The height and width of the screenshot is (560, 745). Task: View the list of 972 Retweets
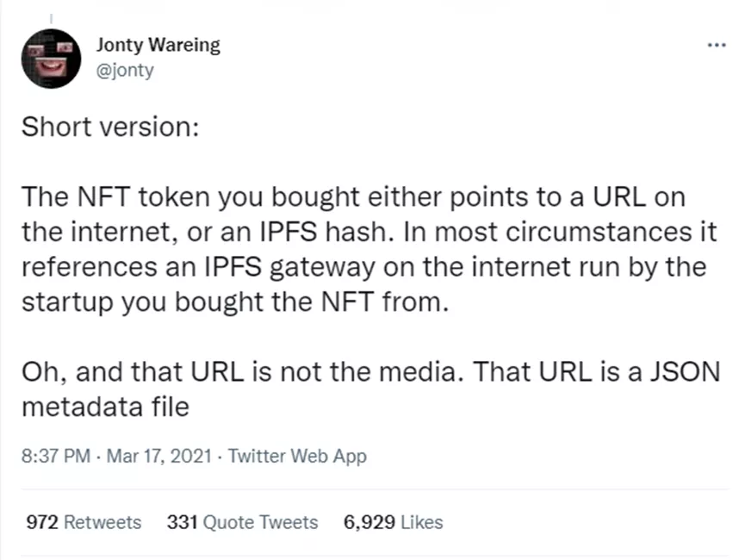(83, 522)
